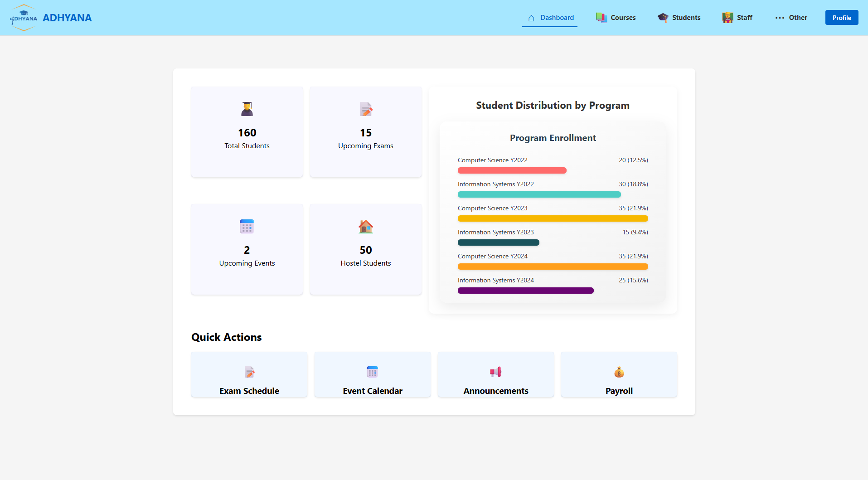Click the Student Distribution by Program heading

point(553,106)
